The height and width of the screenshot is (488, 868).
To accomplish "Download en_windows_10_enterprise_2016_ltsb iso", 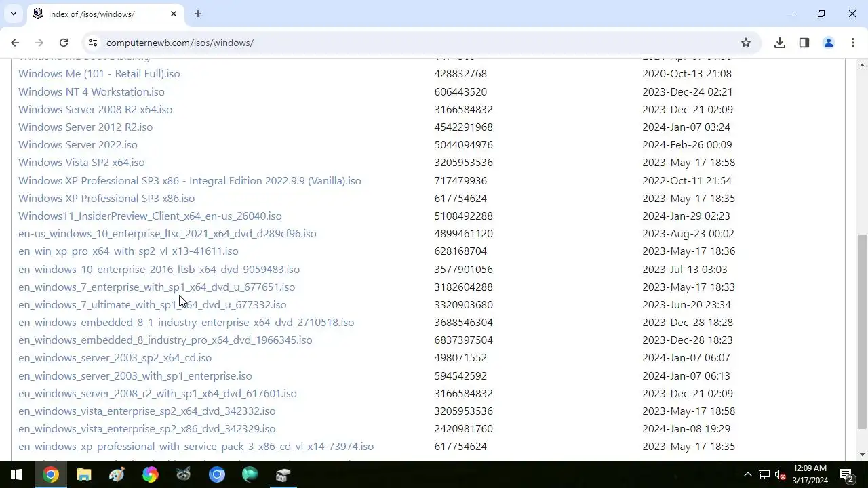I will pos(159,269).
